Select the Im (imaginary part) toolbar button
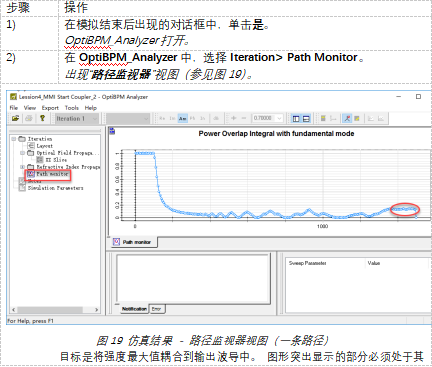This screenshot has height=367, width=432. pyautogui.click(x=172, y=118)
